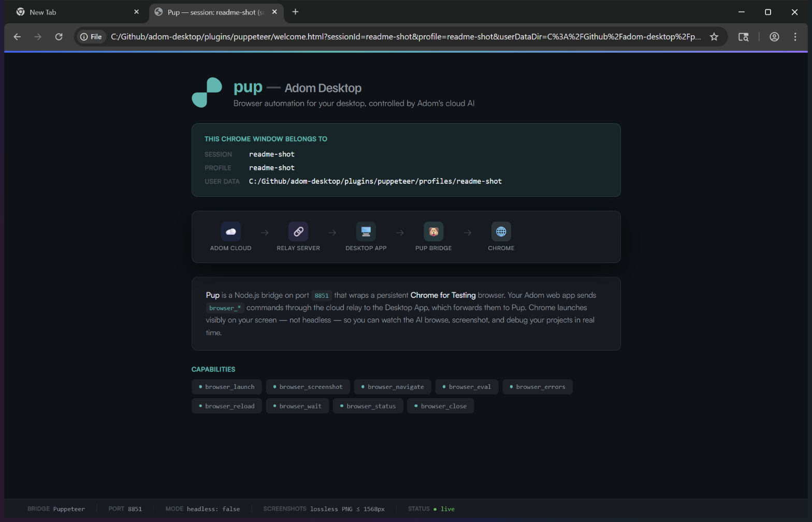Screen dimensions: 812x522
Task: Click the browser_status capability chip
Action: coord(368,406)
